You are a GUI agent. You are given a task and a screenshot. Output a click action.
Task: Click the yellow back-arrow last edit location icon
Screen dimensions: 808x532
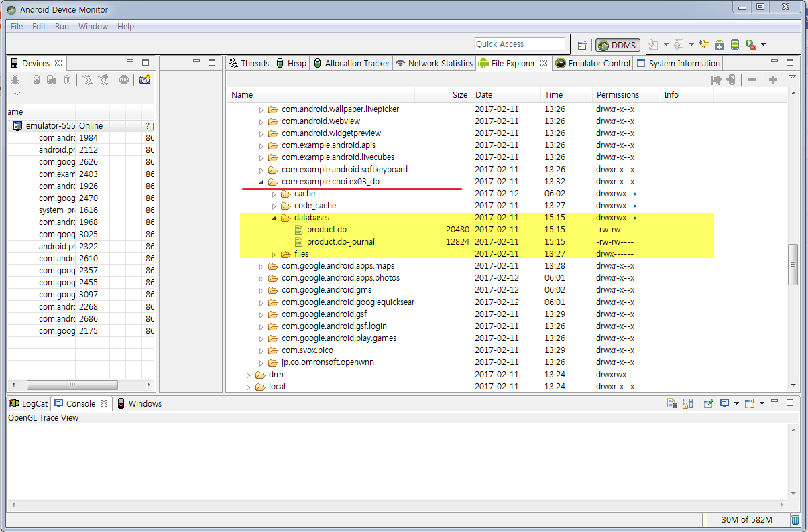pyautogui.click(x=703, y=45)
